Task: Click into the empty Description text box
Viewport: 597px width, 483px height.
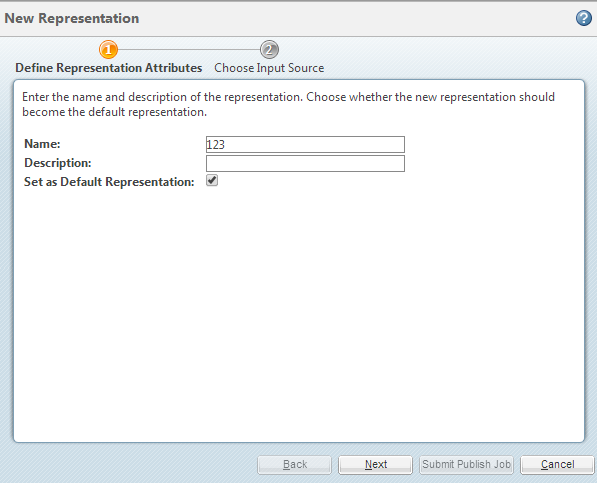Action: point(305,163)
